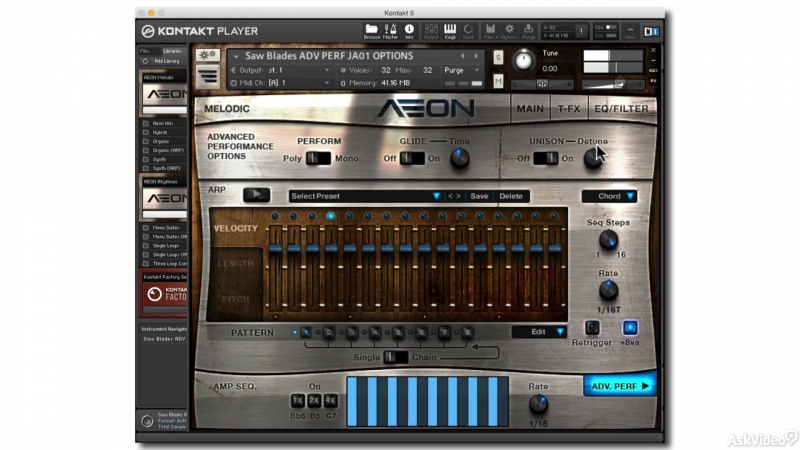This screenshot has height=450, width=800.
Task: Open the instrument Purge dropdown
Action: pyautogui.click(x=462, y=70)
